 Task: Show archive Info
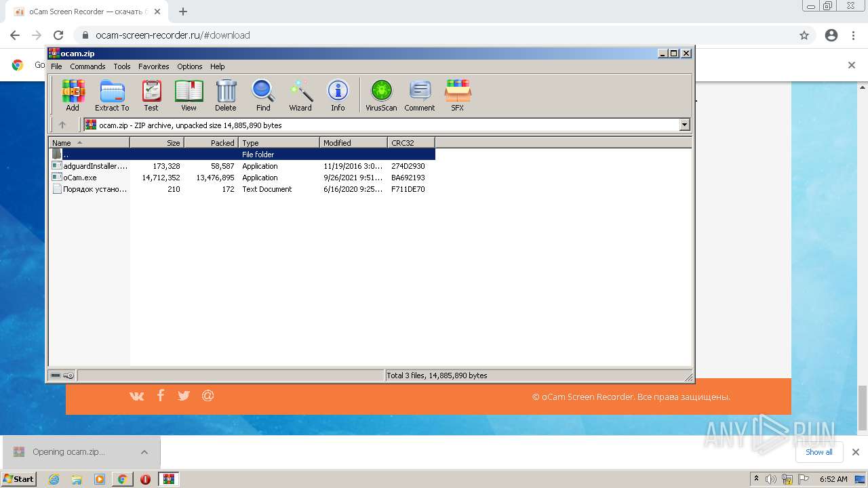click(338, 96)
